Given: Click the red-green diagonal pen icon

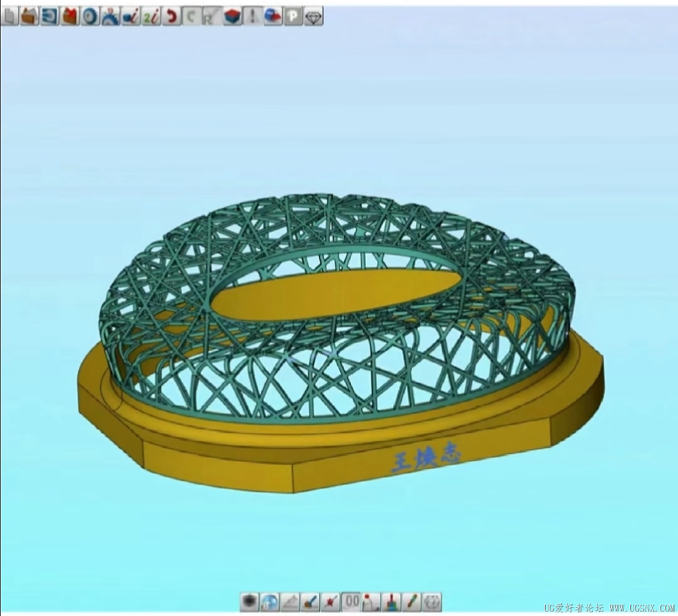Looking at the screenshot, I should 412,602.
